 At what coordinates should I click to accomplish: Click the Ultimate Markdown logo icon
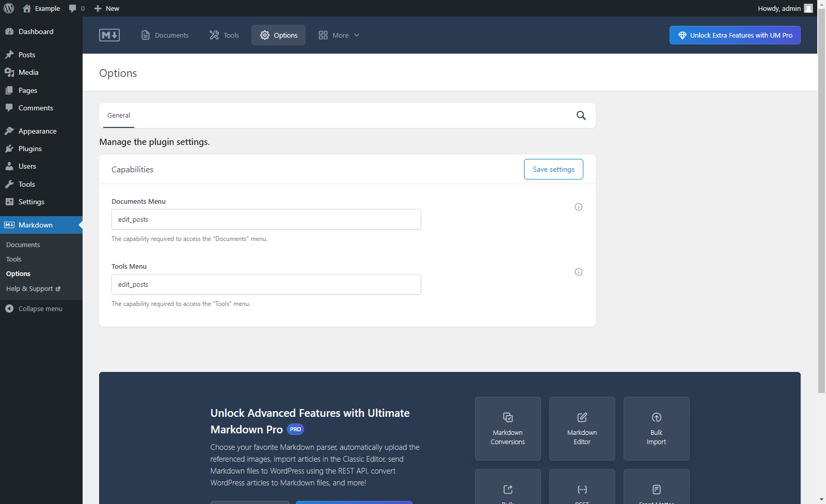click(x=109, y=35)
